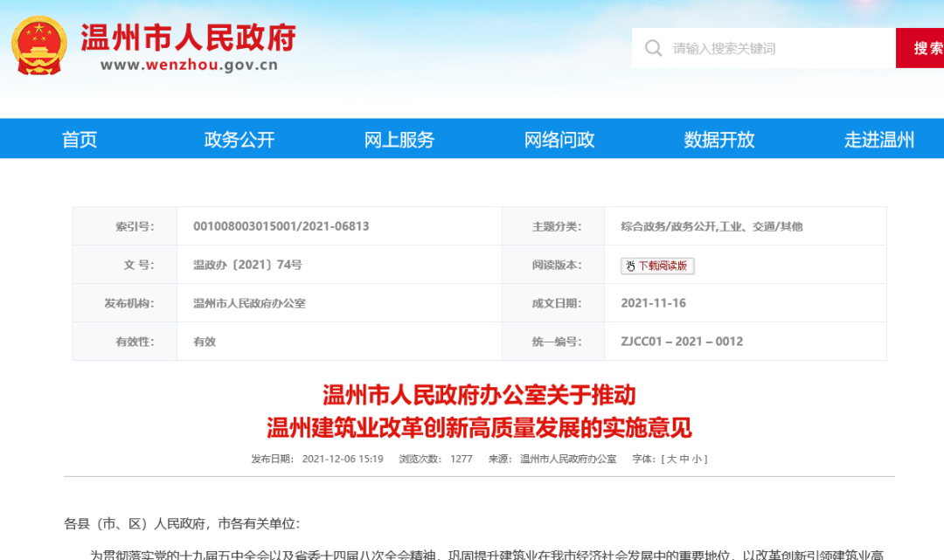Open the 首页 menu item
944x560 pixels.
[x=80, y=138]
